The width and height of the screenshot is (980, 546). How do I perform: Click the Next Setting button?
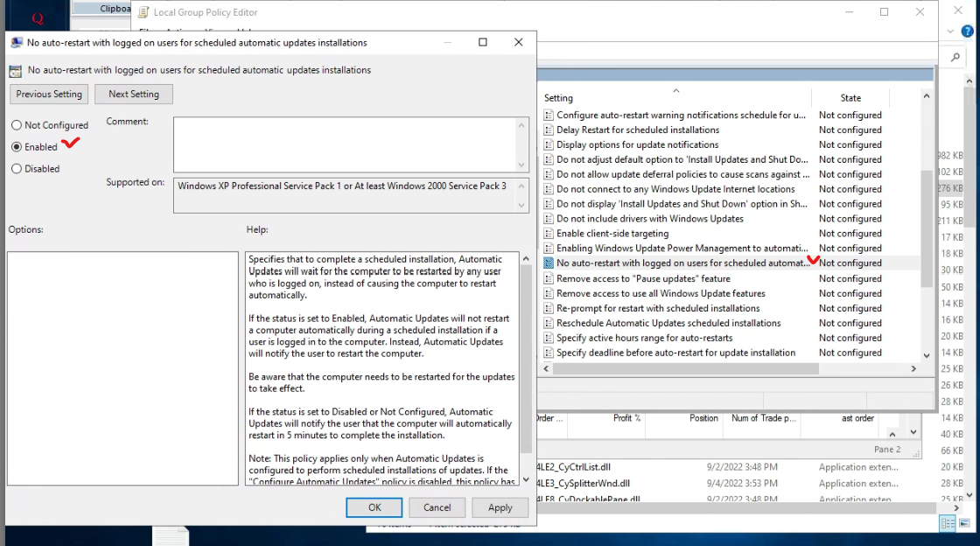coord(134,94)
